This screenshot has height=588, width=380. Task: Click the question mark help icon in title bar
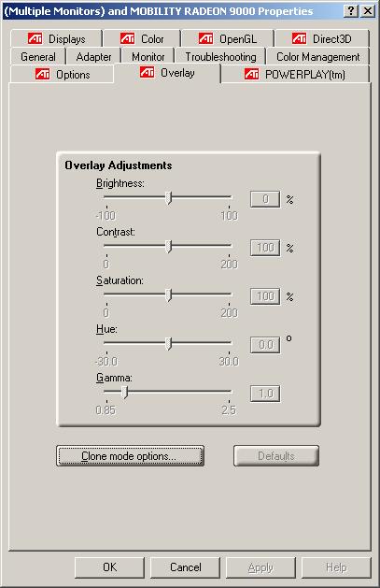(350, 11)
